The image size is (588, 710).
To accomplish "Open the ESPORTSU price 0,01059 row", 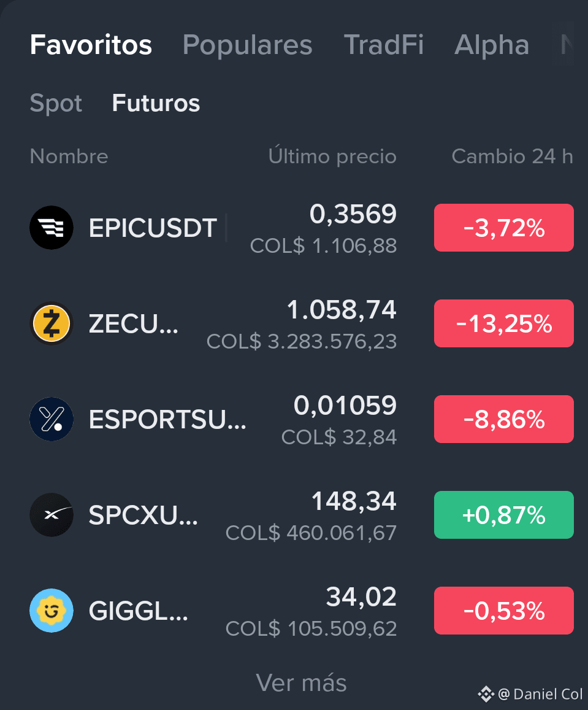I will [301, 419].
